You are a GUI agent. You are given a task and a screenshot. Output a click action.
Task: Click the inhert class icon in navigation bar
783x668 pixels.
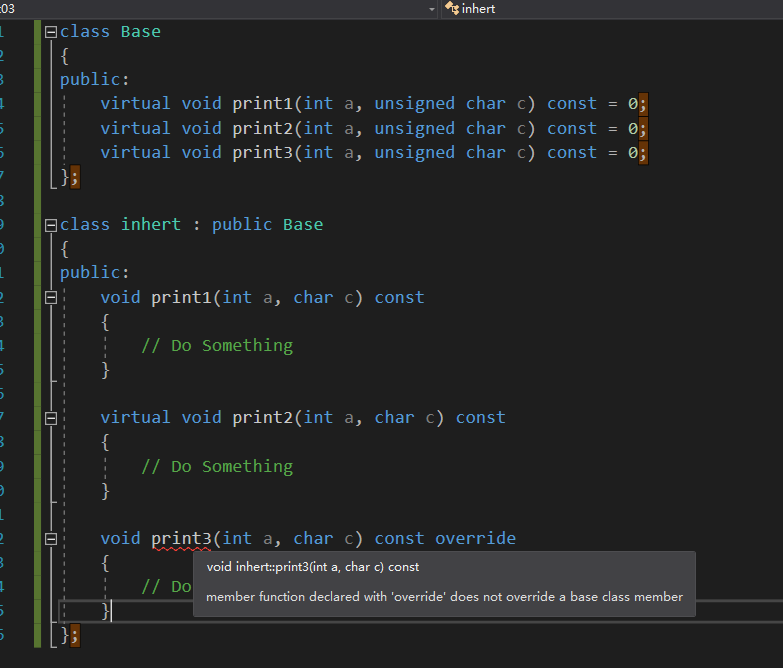point(452,8)
